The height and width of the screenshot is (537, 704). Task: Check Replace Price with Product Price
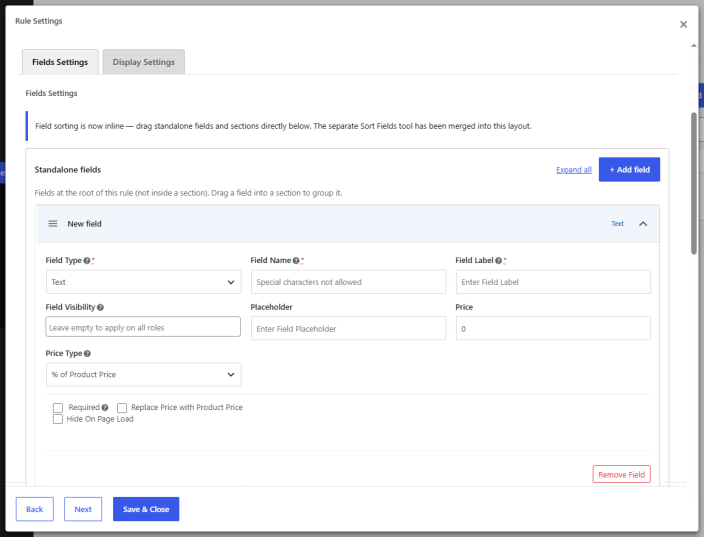click(122, 408)
